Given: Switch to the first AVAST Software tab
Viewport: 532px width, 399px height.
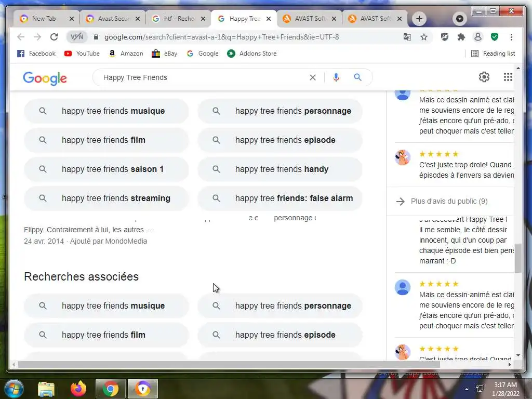Looking at the screenshot, I should pos(309,19).
